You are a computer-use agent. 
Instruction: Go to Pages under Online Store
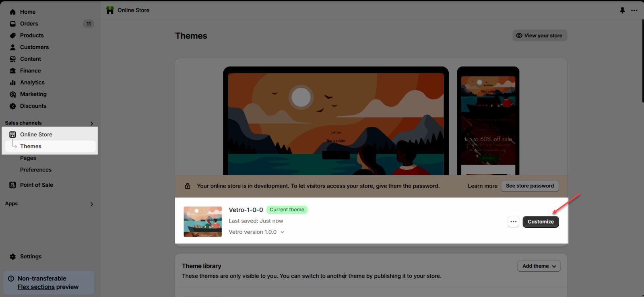tap(28, 158)
